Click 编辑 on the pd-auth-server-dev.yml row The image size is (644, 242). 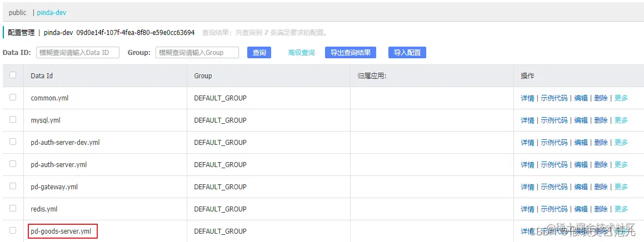[581, 142]
